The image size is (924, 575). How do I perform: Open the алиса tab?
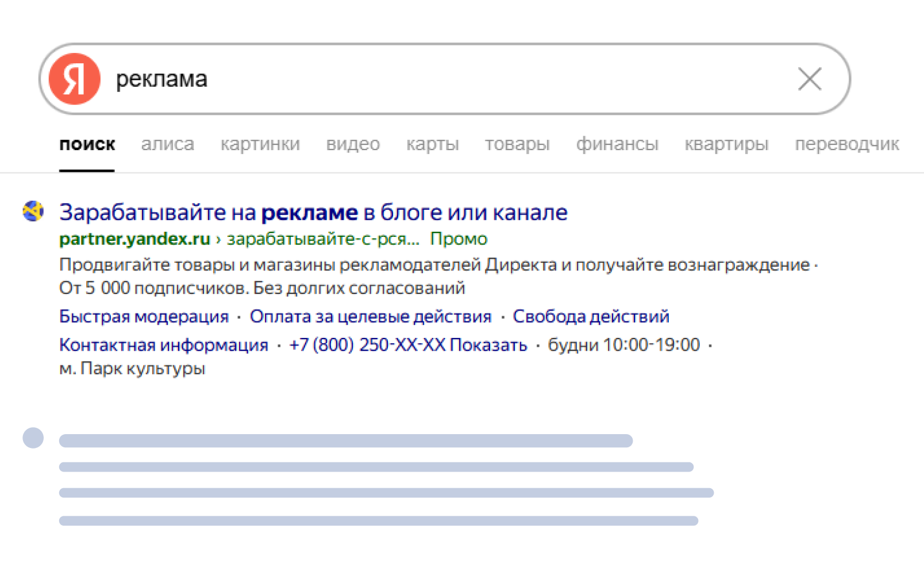(x=167, y=145)
